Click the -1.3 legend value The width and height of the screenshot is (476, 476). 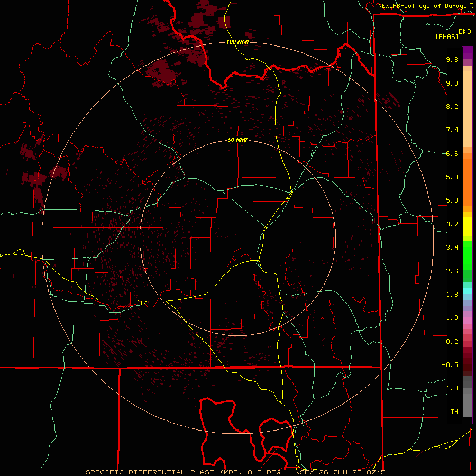pyautogui.click(x=450, y=388)
